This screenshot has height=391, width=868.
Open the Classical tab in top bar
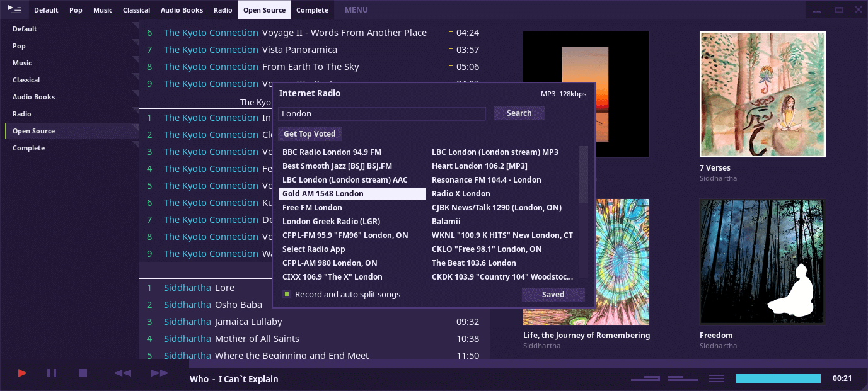tap(136, 10)
